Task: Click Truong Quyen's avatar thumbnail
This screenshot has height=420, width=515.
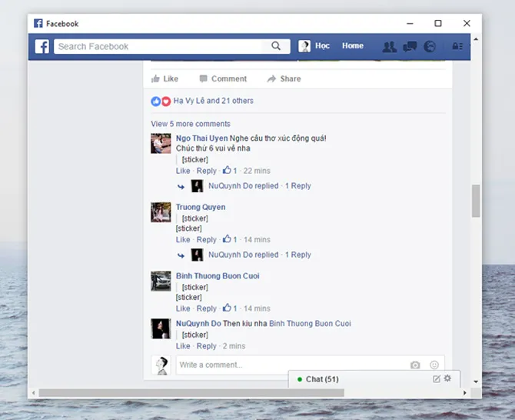Action: [161, 212]
